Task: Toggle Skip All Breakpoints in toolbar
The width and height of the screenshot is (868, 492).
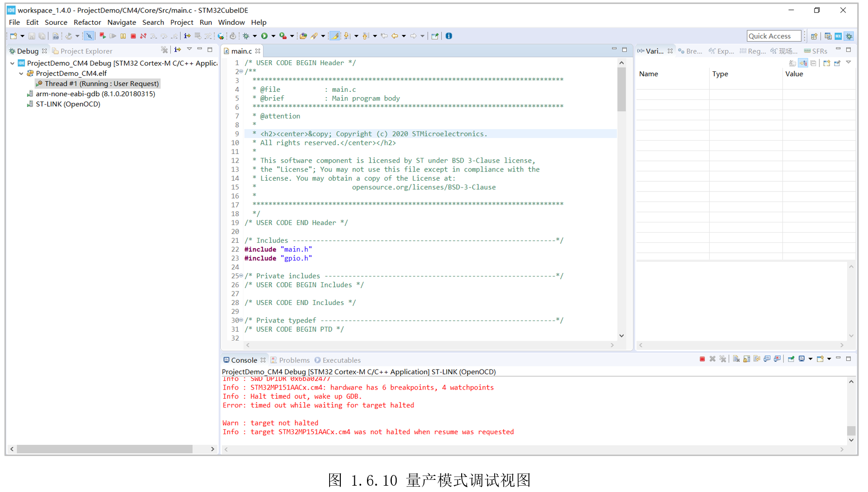Action: click(x=89, y=36)
